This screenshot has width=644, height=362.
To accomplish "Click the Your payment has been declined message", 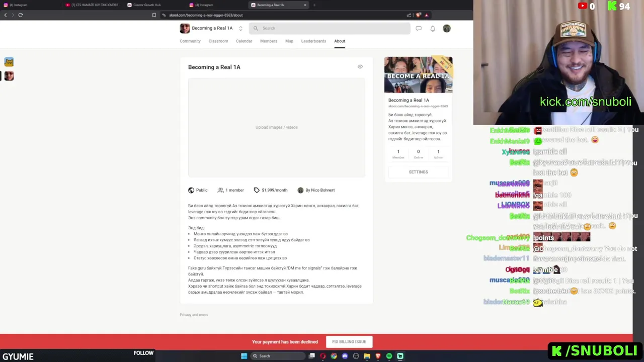I will pos(285,342).
